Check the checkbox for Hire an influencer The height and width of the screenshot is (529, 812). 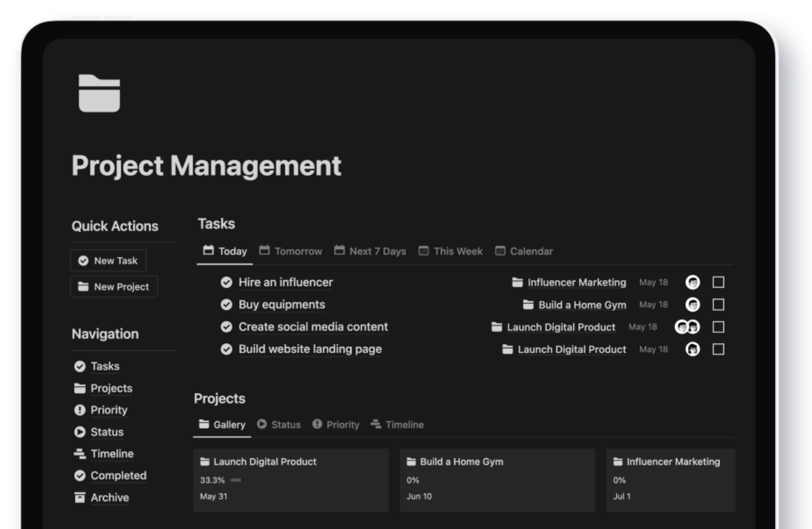pos(719,282)
